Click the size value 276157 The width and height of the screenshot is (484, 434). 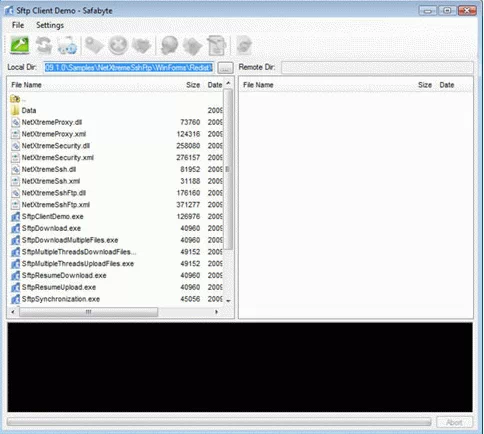click(x=188, y=158)
